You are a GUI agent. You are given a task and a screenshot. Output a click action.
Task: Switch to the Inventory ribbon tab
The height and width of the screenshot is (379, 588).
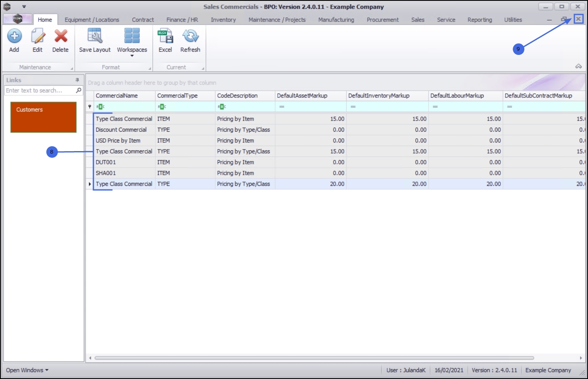223,20
